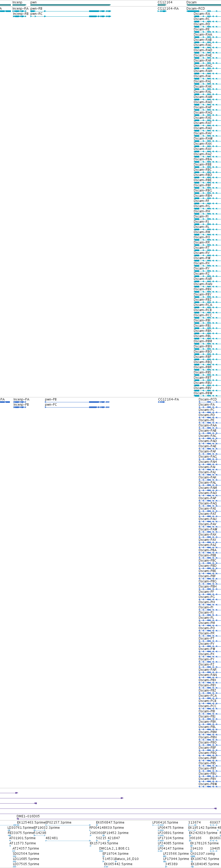Image resolution: width=221 pixels, height=868 pixels.
Task: Open the Dscam gene label
Action: tap(191, 2)
